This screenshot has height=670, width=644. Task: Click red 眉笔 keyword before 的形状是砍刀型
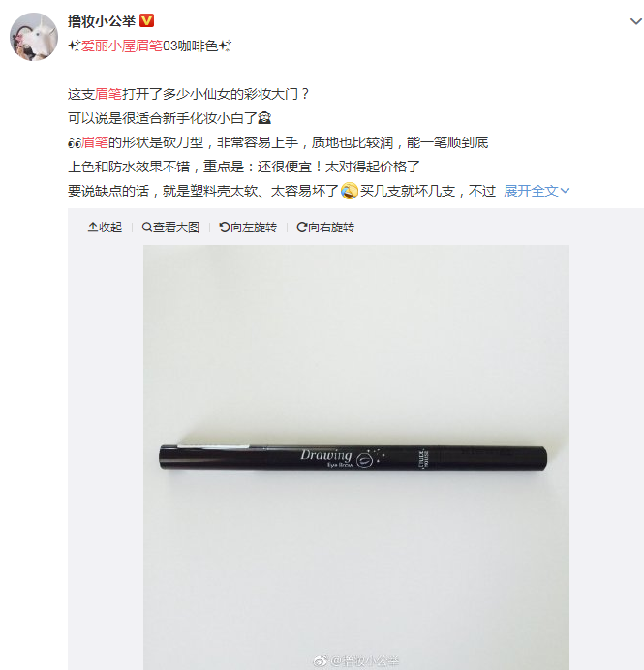[x=95, y=142]
